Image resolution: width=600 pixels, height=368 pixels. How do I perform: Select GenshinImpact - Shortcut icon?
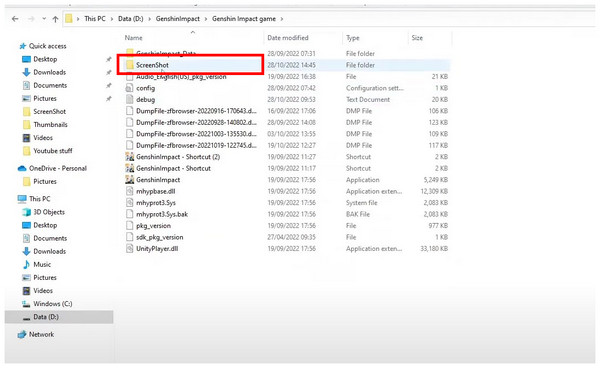click(x=130, y=168)
